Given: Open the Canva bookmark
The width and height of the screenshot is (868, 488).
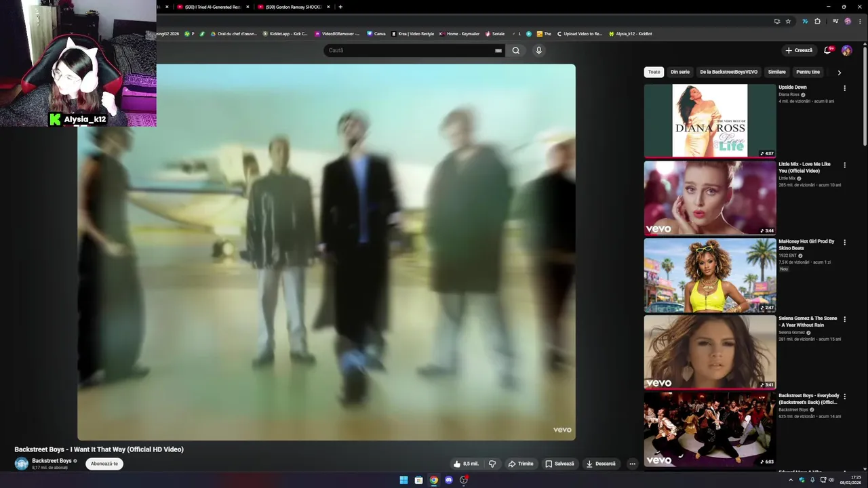Looking at the screenshot, I should click(376, 33).
